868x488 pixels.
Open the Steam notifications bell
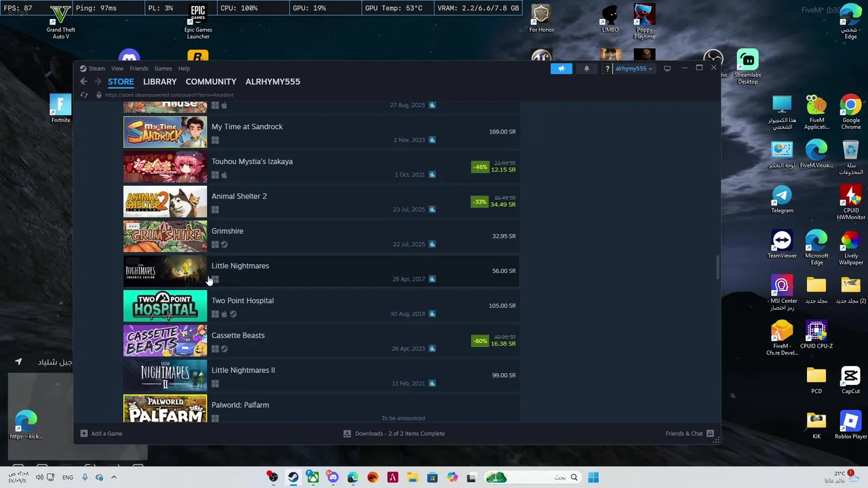coord(587,68)
